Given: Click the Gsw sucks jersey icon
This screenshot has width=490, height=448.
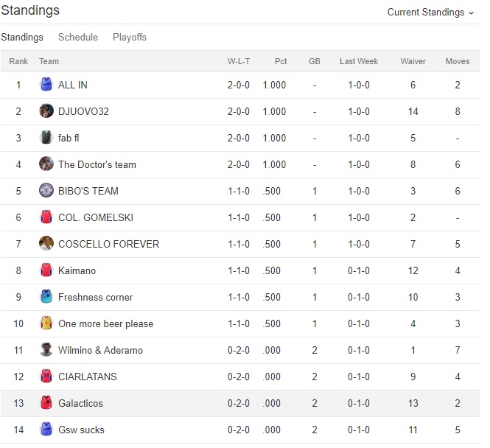Looking at the screenshot, I should coord(46,430).
